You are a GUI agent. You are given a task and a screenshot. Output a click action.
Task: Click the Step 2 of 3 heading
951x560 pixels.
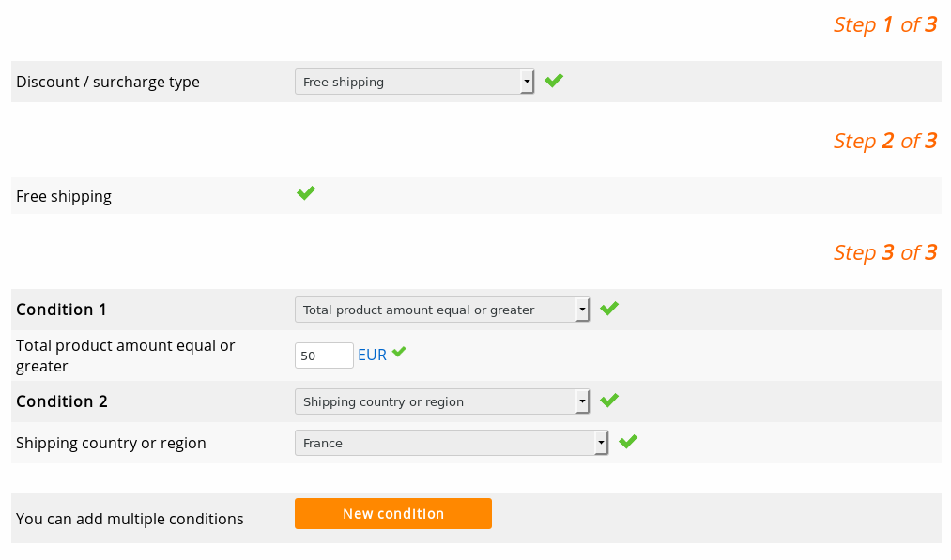[x=885, y=140]
